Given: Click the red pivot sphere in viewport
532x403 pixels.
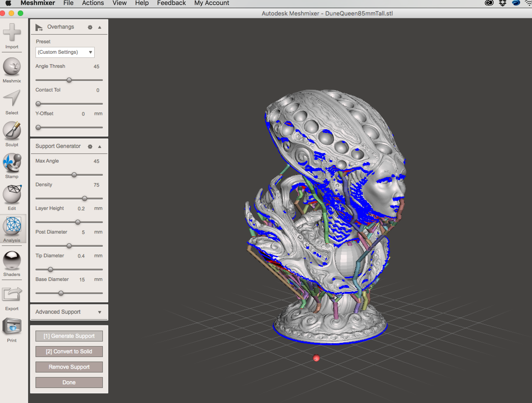Looking at the screenshot, I should click(316, 358).
